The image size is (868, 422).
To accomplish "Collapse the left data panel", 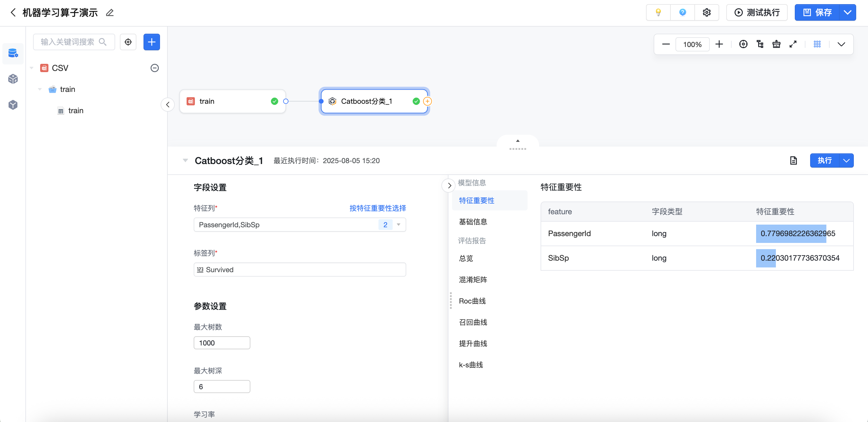I will coord(167,105).
